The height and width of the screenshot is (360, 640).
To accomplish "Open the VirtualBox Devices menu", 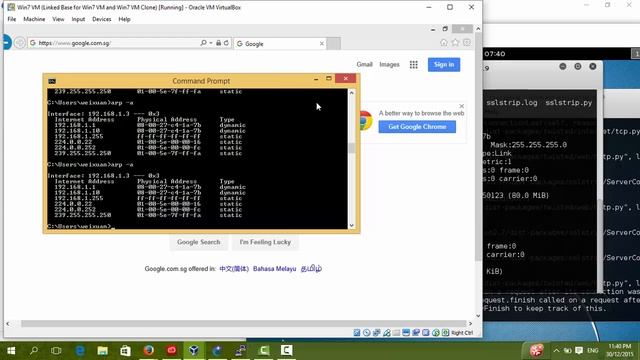I will click(x=102, y=19).
